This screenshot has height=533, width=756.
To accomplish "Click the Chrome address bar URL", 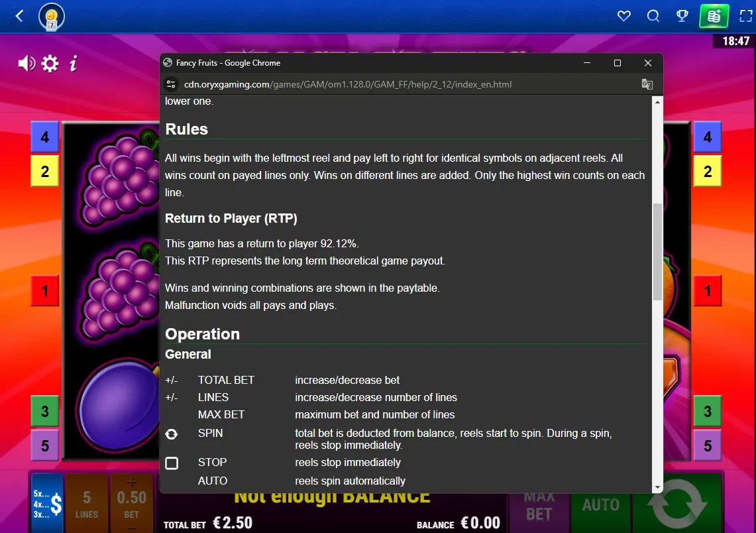I will pyautogui.click(x=348, y=84).
